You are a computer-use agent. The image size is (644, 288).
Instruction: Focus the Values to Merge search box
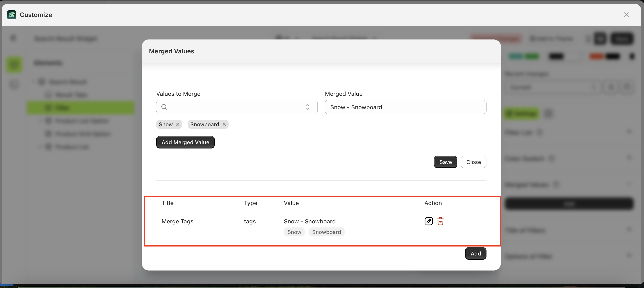click(235, 107)
